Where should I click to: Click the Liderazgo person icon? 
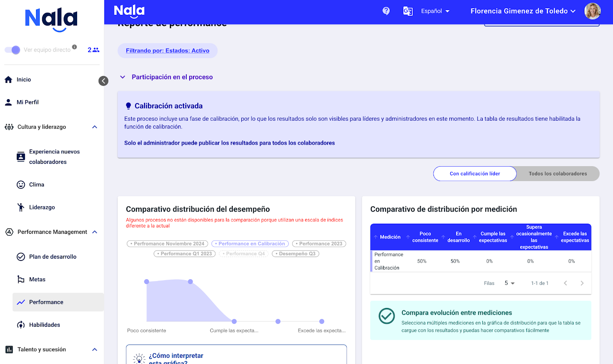[x=21, y=207]
